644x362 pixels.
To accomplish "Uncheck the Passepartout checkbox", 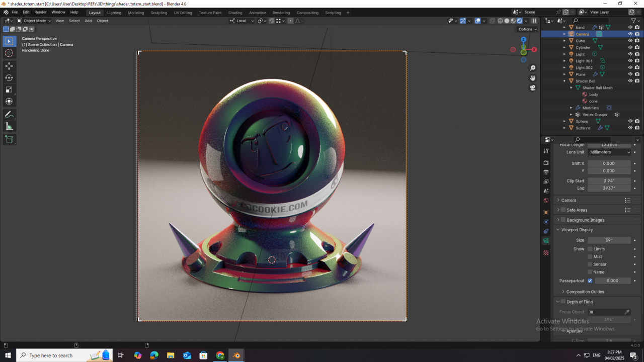I will click(590, 281).
